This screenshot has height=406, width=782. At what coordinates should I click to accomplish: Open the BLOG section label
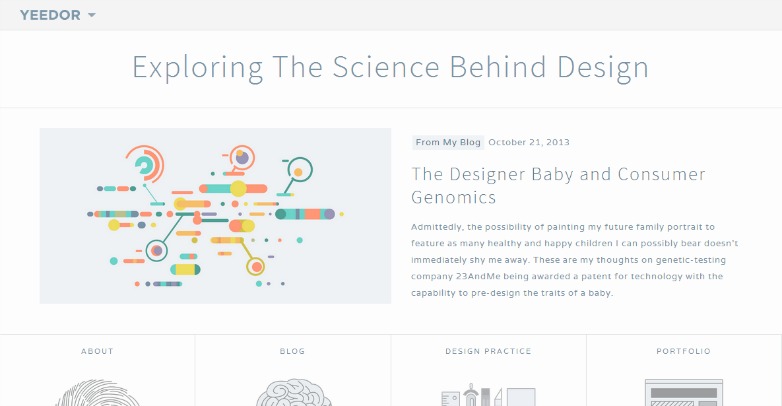point(292,351)
